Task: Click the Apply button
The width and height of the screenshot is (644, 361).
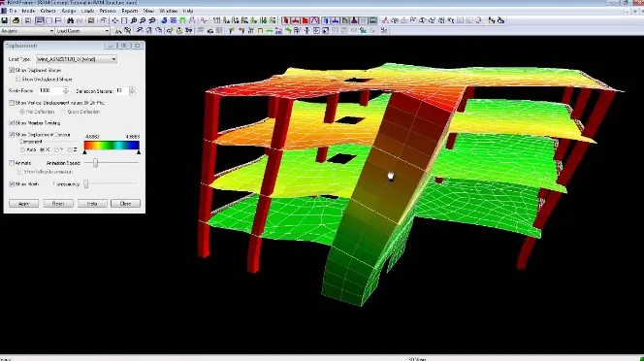Action: point(24,204)
